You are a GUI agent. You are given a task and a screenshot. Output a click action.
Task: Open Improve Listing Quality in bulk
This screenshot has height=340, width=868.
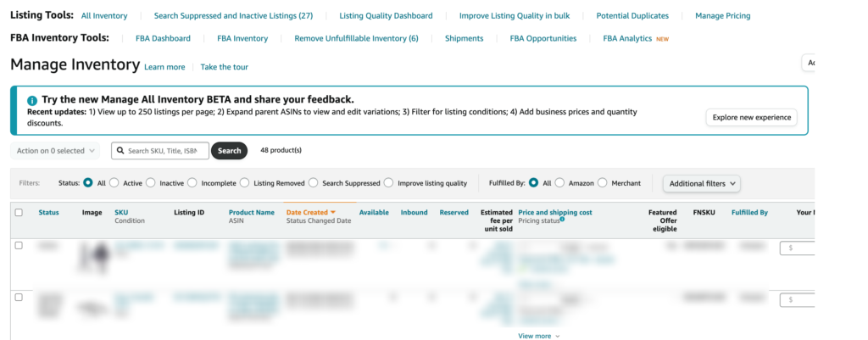(515, 16)
